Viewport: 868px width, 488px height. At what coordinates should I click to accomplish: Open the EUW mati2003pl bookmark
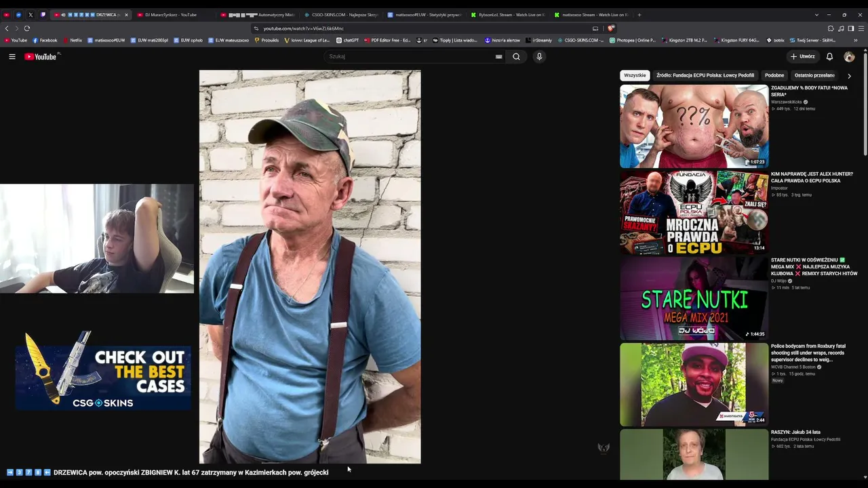[x=149, y=41]
